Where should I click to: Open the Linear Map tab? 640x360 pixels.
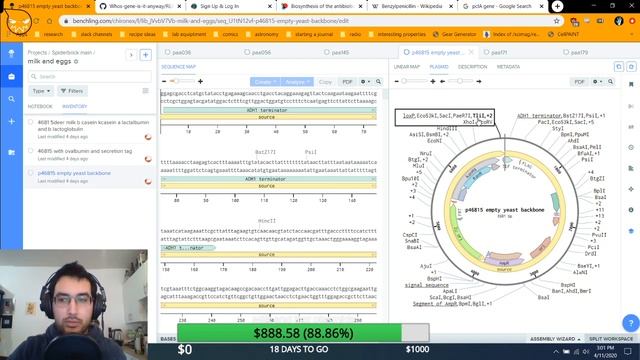click(407, 67)
